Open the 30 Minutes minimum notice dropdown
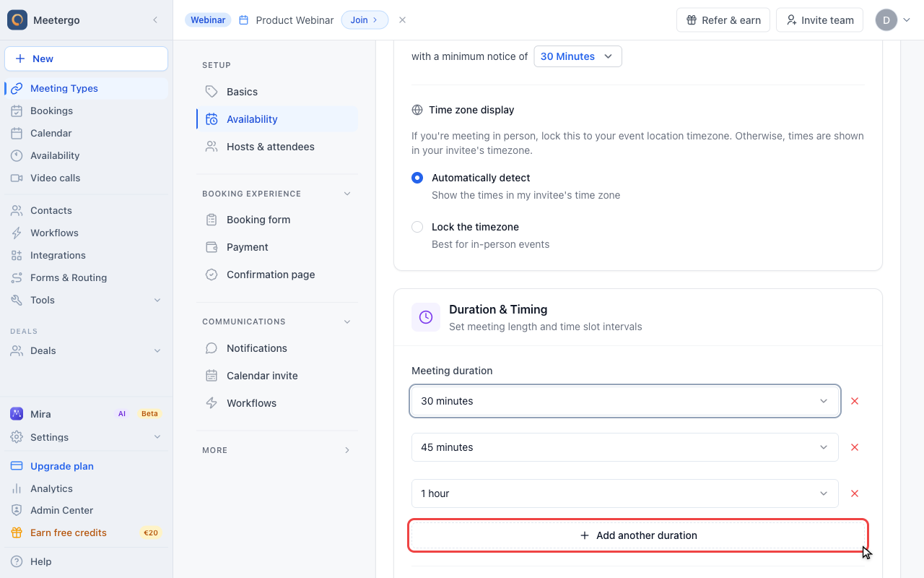This screenshot has width=924, height=578. [577, 56]
